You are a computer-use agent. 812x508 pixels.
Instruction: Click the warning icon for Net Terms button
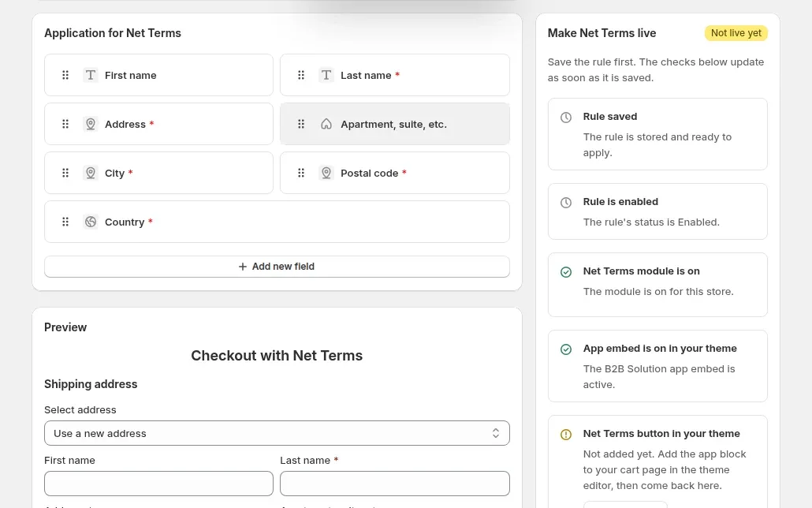pos(566,435)
